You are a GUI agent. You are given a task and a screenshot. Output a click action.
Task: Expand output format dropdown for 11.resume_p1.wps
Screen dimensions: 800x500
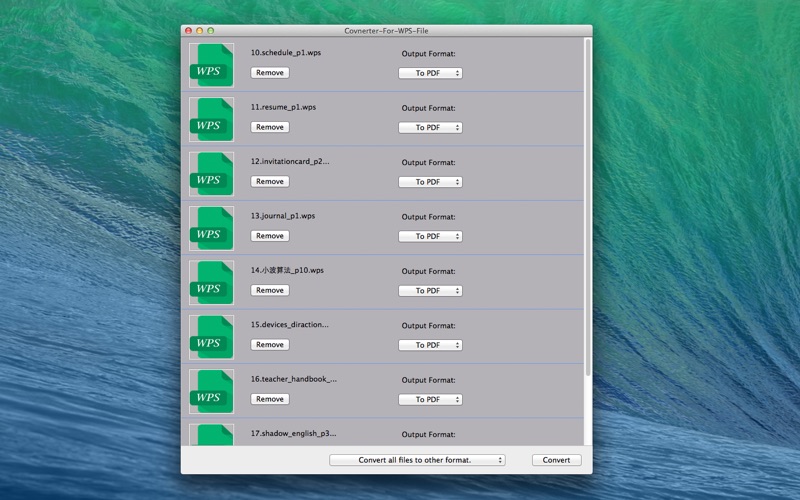pos(430,128)
